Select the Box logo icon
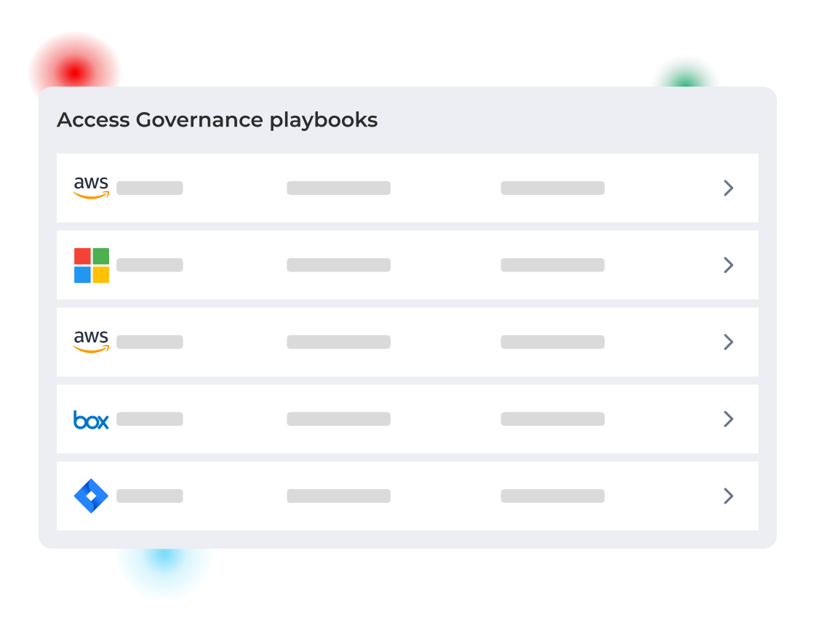 (x=91, y=420)
